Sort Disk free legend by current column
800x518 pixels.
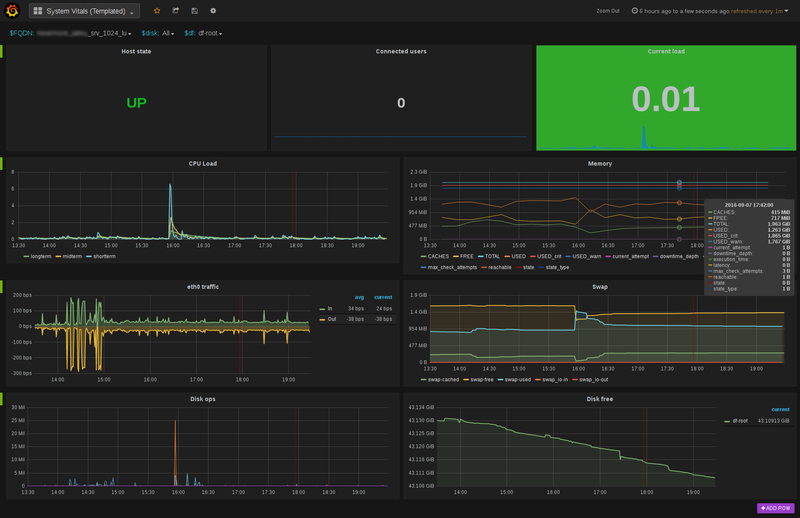pyautogui.click(x=781, y=410)
